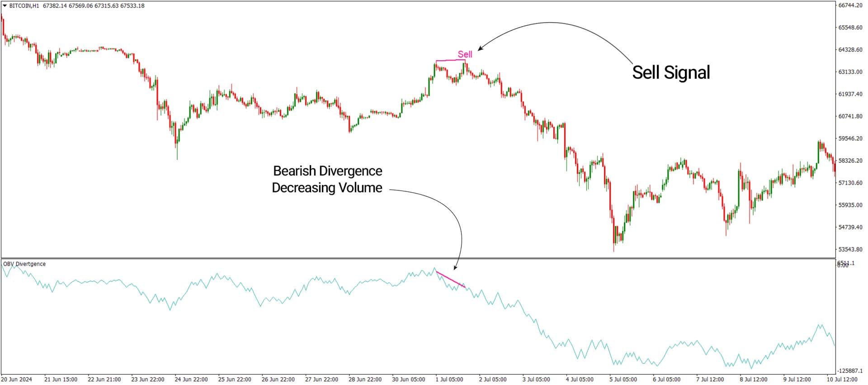Click price axis level 60741.80

point(850,116)
